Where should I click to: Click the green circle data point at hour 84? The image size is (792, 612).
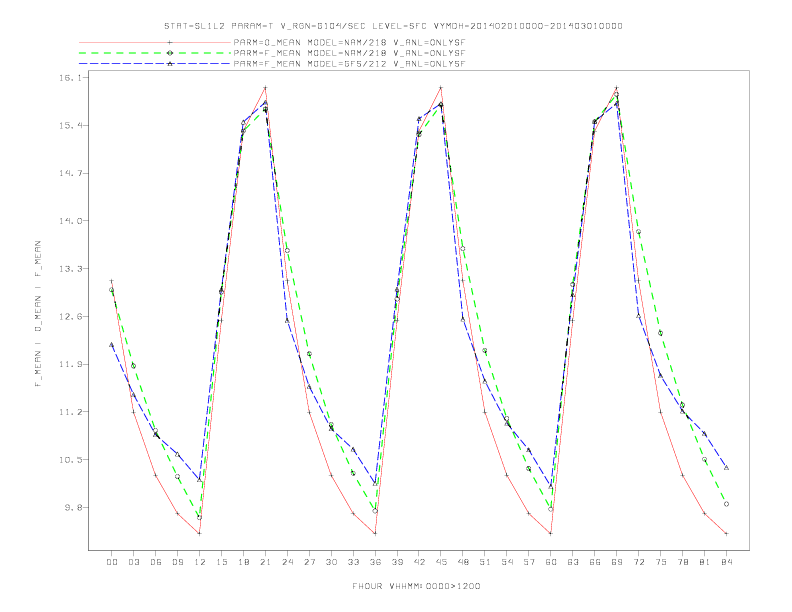[726, 504]
